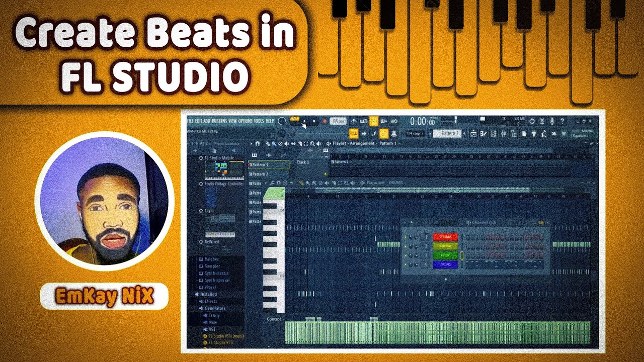The width and height of the screenshot is (644, 362).
Task: Click the transport Stop button
Action: tap(314, 121)
